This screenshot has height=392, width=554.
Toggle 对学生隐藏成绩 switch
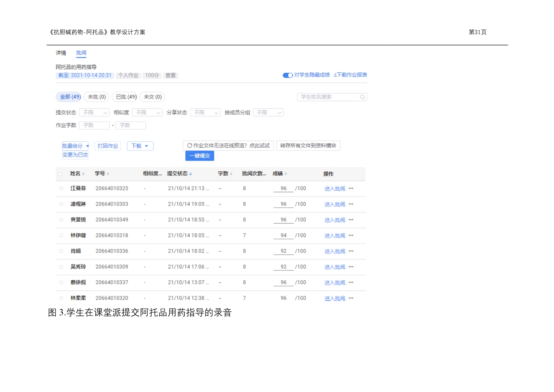[x=287, y=75]
